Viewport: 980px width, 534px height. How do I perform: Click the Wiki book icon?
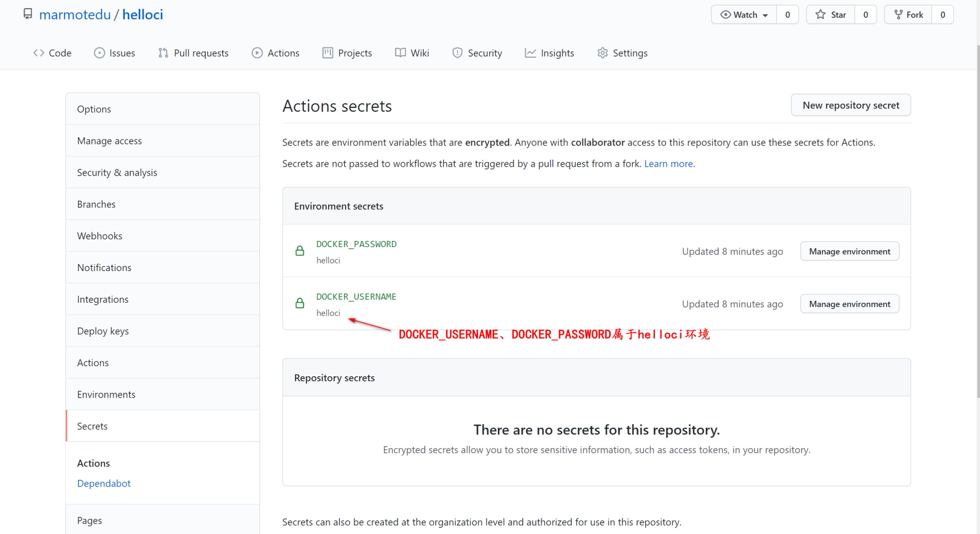point(401,53)
